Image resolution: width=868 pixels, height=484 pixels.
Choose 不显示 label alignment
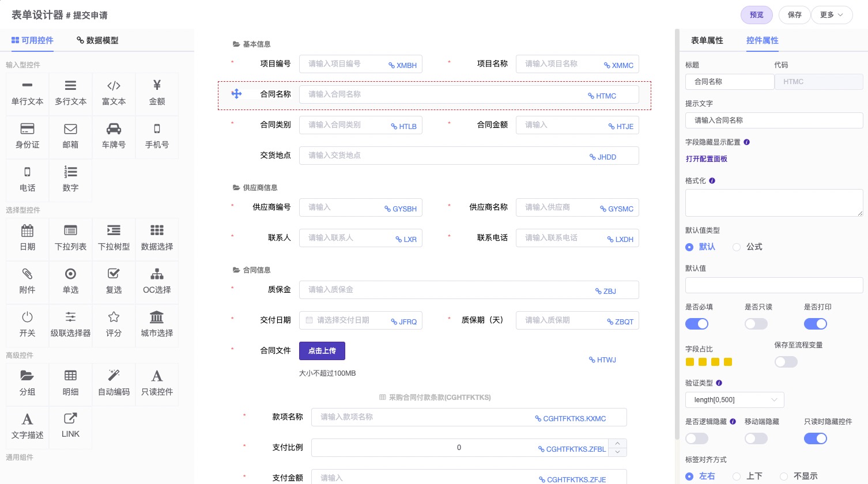click(x=784, y=477)
